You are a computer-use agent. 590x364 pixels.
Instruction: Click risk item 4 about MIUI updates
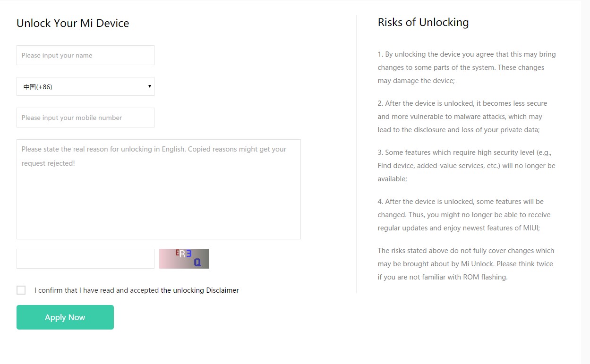[x=466, y=215]
